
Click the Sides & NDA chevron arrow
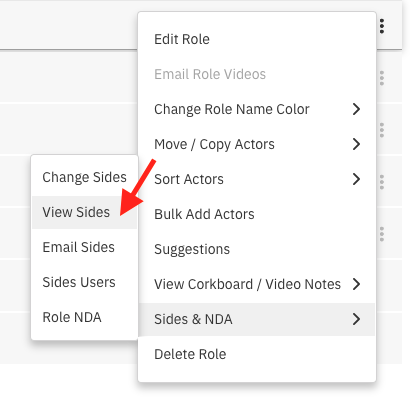[x=356, y=319]
